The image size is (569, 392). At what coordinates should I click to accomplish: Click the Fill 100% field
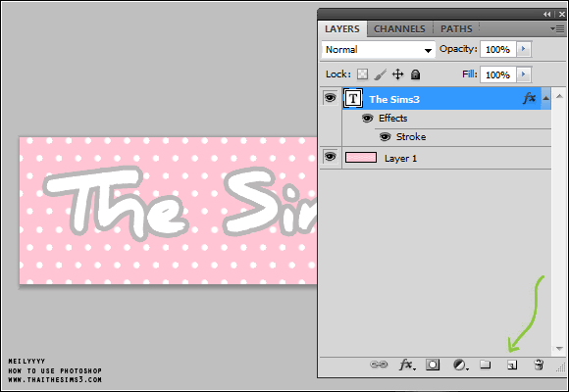498,74
